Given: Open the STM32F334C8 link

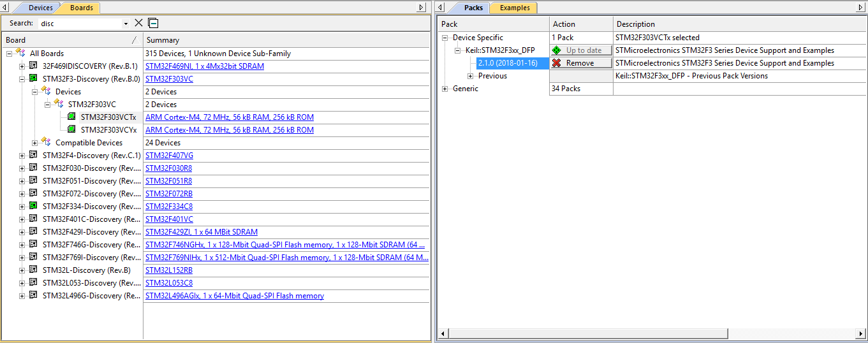Looking at the screenshot, I should (x=169, y=207).
